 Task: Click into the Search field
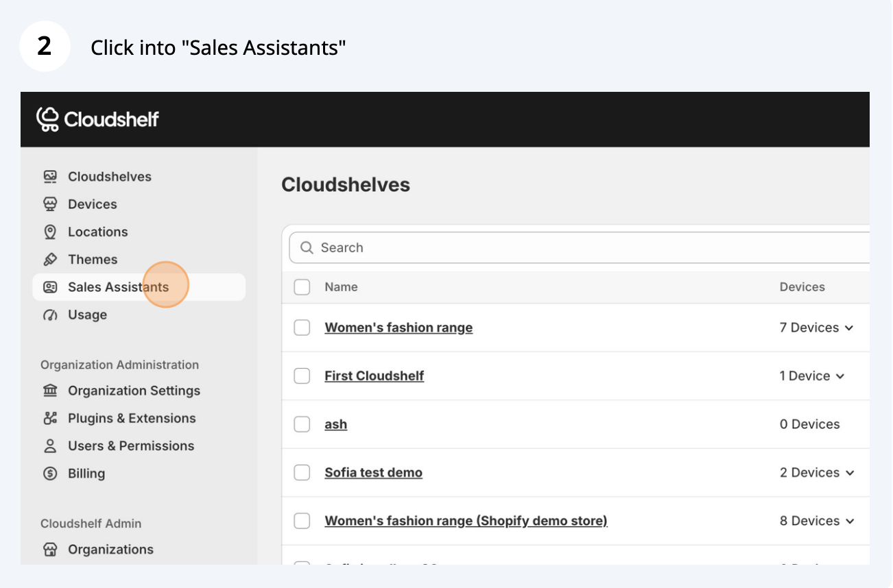[x=580, y=248]
